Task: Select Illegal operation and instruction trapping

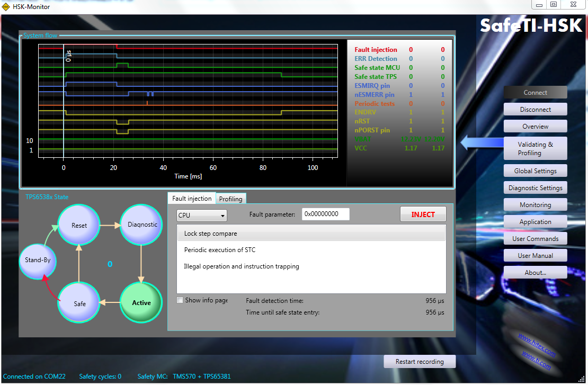Action: (311, 266)
